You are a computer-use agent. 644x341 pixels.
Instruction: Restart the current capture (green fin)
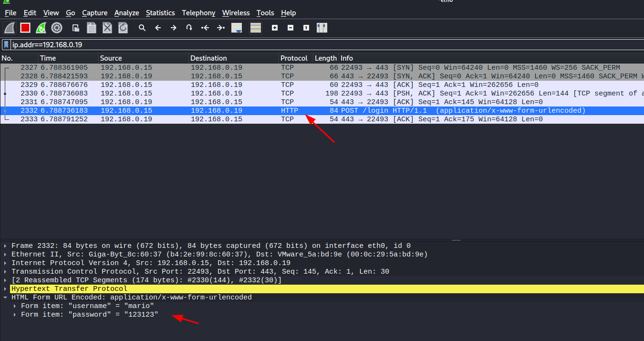point(41,28)
